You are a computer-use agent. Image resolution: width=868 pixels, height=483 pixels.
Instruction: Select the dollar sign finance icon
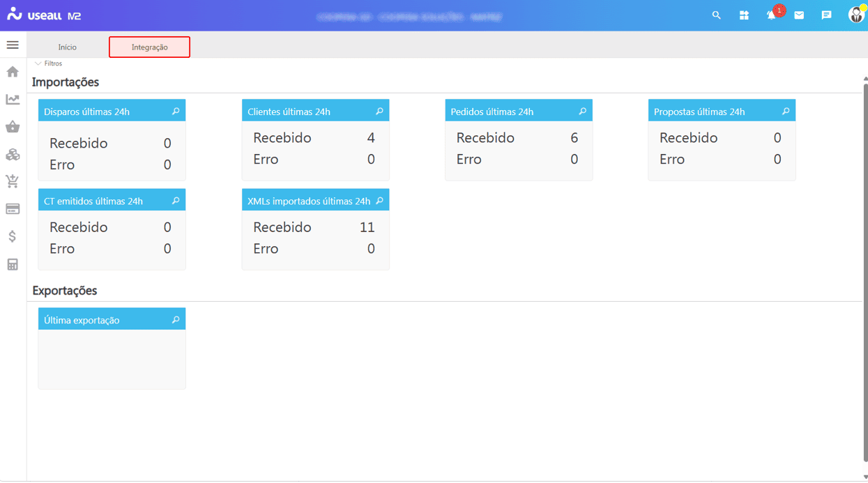click(13, 237)
